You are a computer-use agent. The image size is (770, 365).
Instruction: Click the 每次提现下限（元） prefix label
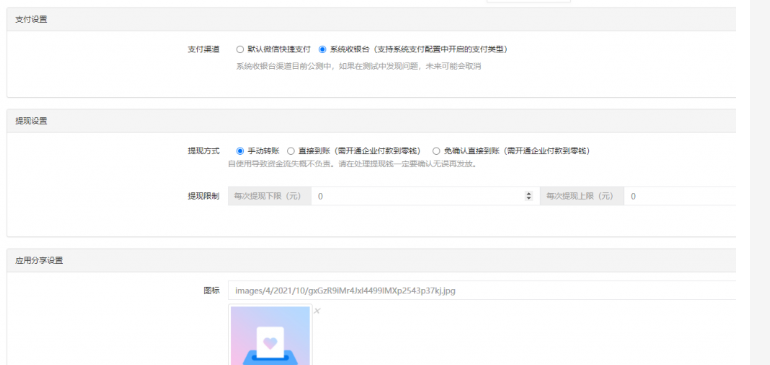click(x=270, y=196)
